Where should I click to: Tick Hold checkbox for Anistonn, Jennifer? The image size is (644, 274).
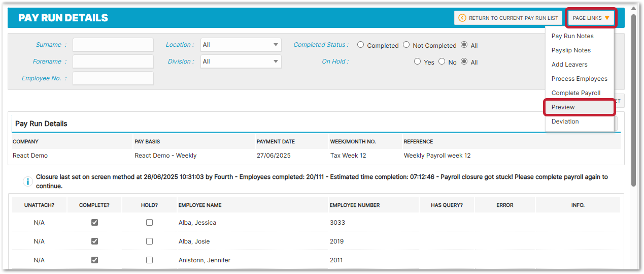point(149,260)
